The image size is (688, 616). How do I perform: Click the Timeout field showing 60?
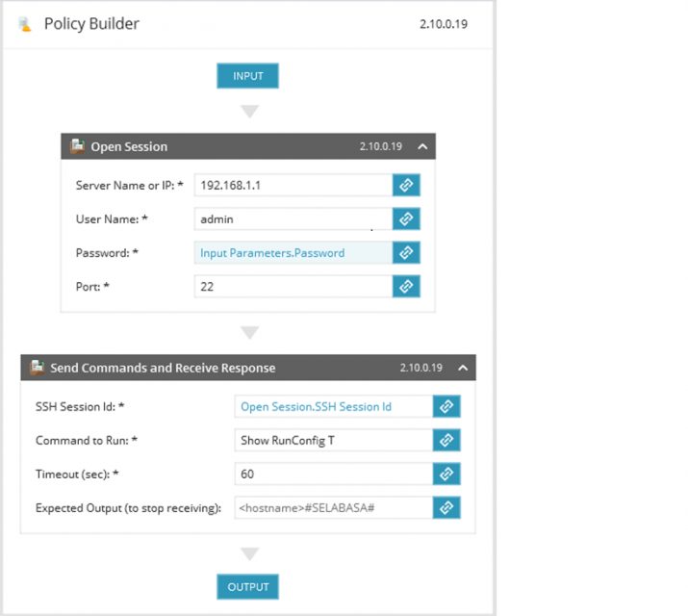[334, 474]
